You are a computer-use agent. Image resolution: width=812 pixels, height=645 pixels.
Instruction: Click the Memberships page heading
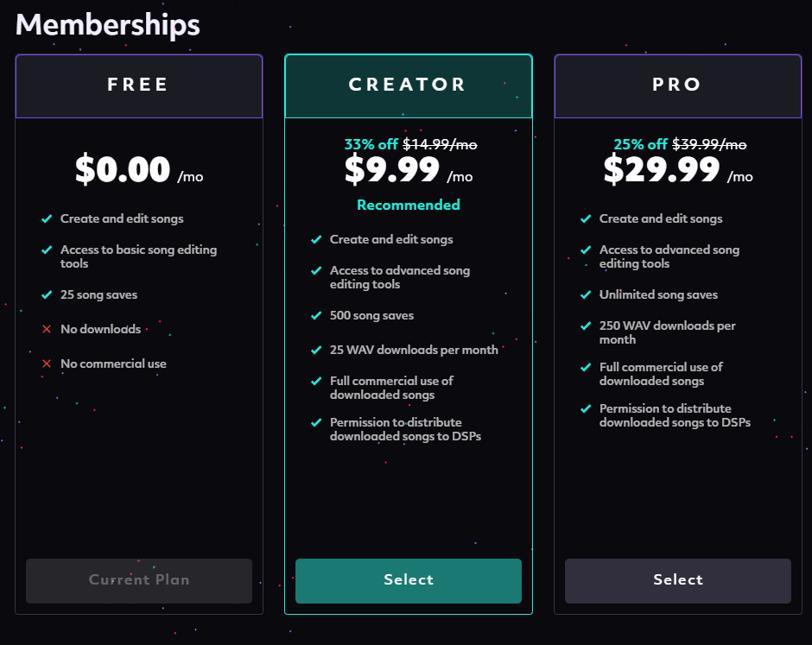[108, 25]
